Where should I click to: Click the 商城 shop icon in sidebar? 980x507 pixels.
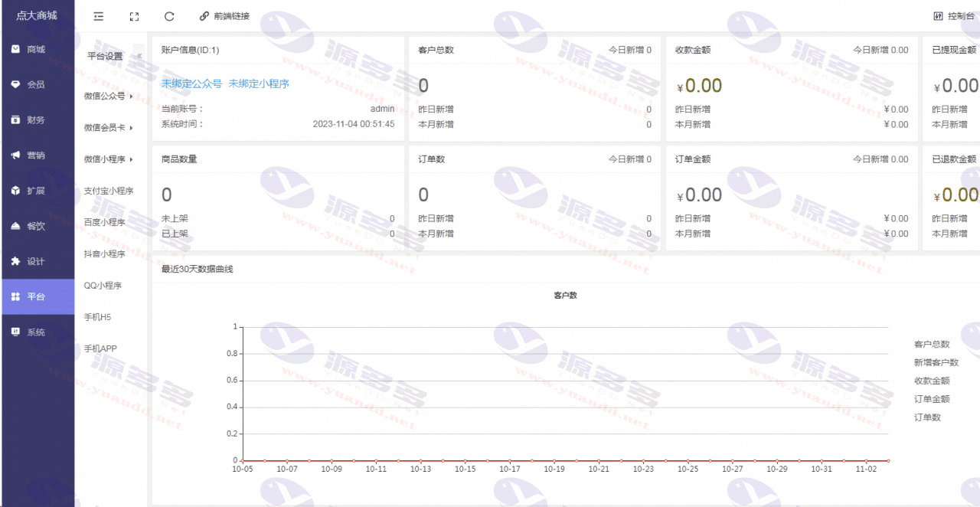15,49
